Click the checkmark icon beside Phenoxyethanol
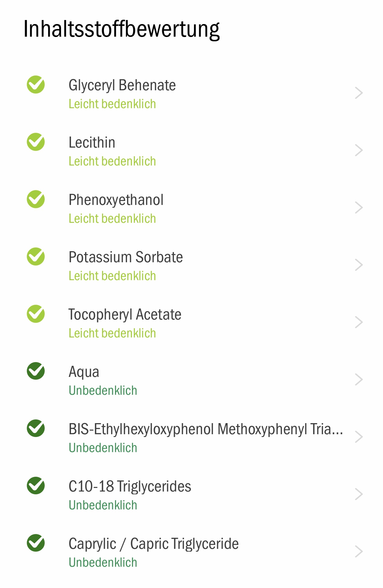The height and width of the screenshot is (588, 383). [x=36, y=199]
